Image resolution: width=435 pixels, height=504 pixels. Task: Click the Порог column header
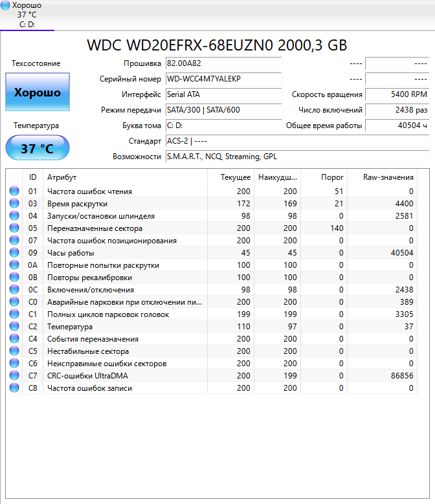tap(324, 177)
